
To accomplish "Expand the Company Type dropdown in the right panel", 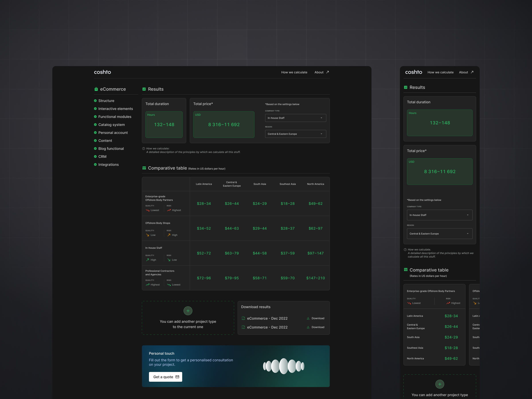I will pyautogui.click(x=439, y=215).
